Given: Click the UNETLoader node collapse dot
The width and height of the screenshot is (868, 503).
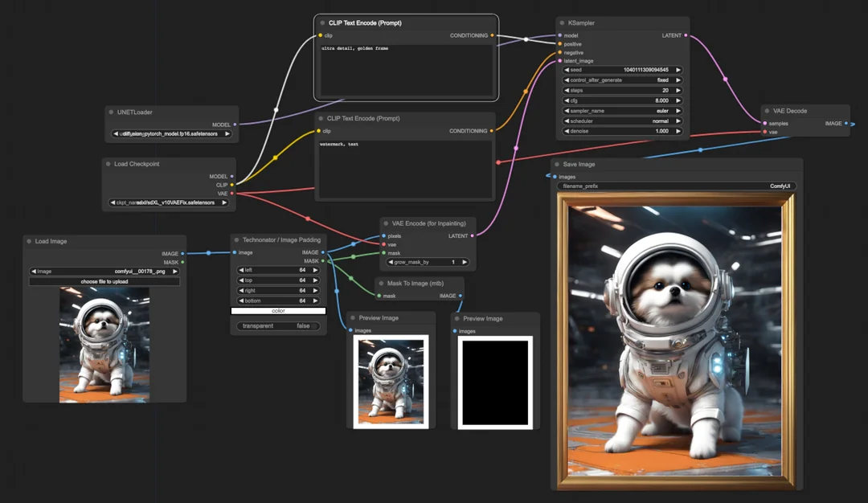Looking at the screenshot, I should [x=112, y=112].
